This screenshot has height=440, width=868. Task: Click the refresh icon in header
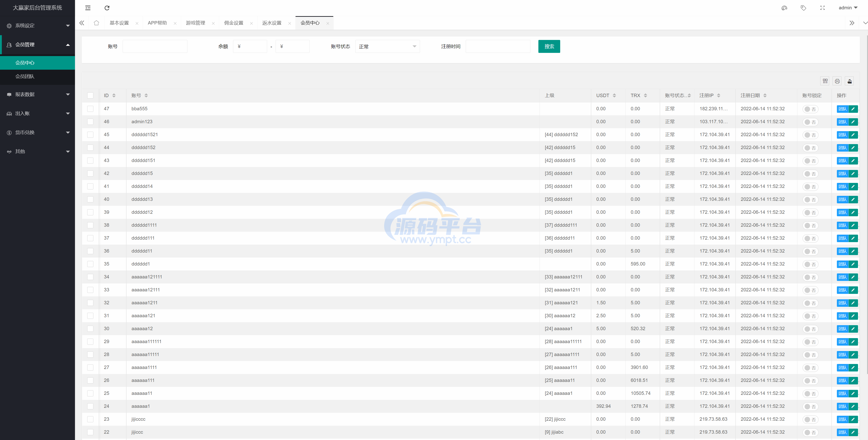(x=107, y=8)
